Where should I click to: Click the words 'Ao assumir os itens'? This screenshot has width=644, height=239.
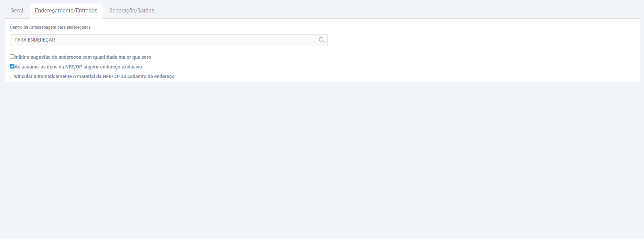tap(36, 67)
